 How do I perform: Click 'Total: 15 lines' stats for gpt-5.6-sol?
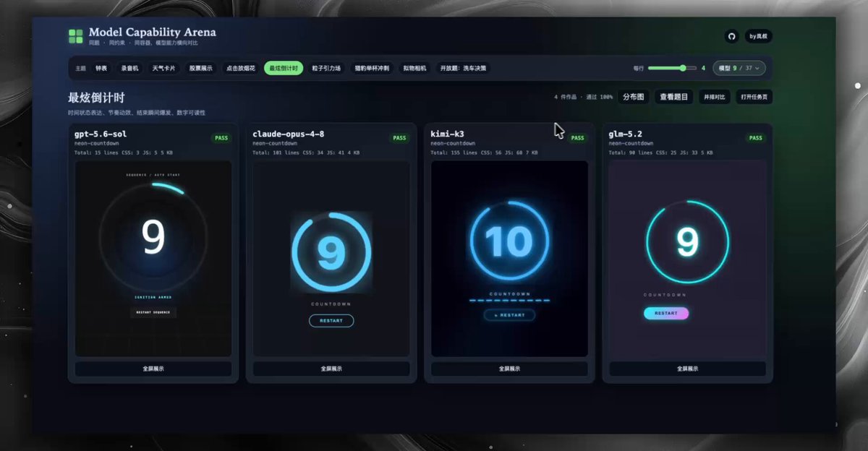(x=124, y=153)
